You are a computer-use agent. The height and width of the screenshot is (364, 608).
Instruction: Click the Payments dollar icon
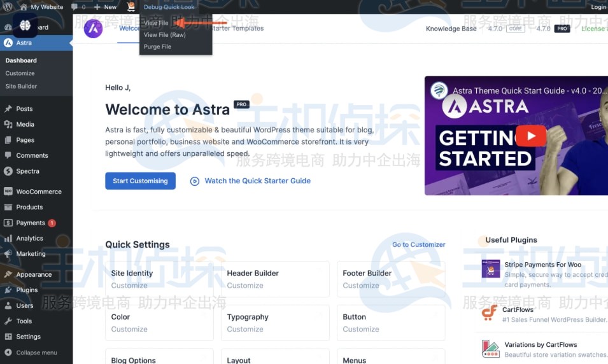click(8, 223)
